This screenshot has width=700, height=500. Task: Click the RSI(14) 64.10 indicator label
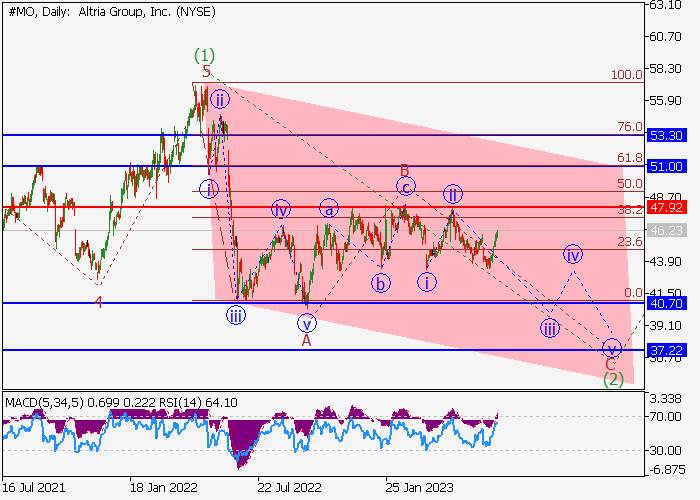pos(198,403)
